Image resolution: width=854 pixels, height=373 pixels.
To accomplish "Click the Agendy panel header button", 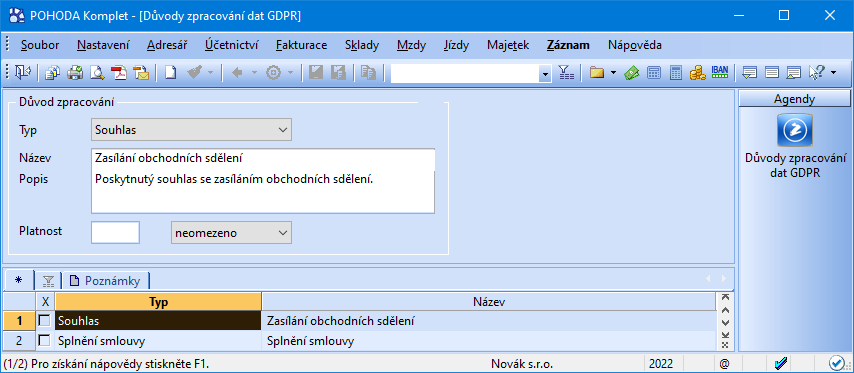I will pos(794,99).
